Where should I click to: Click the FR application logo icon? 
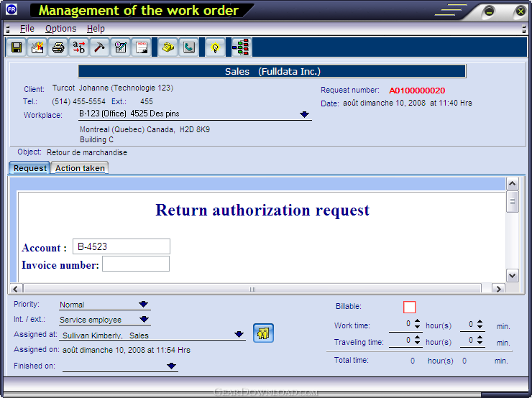click(12, 9)
